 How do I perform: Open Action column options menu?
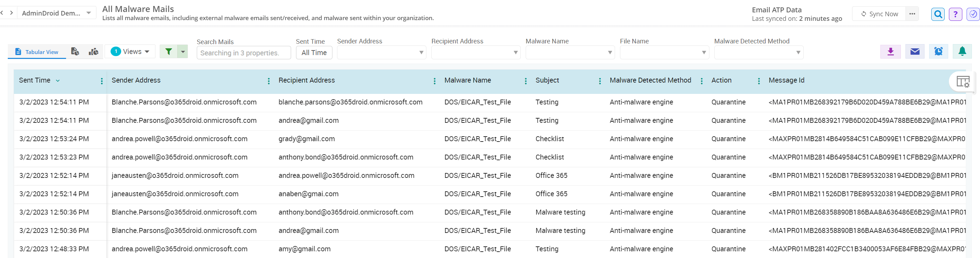[x=758, y=81]
